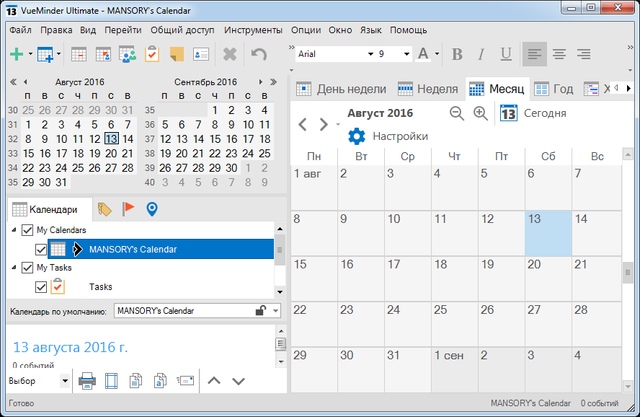Click the Сегодня button
The image size is (640, 417).
(x=533, y=113)
